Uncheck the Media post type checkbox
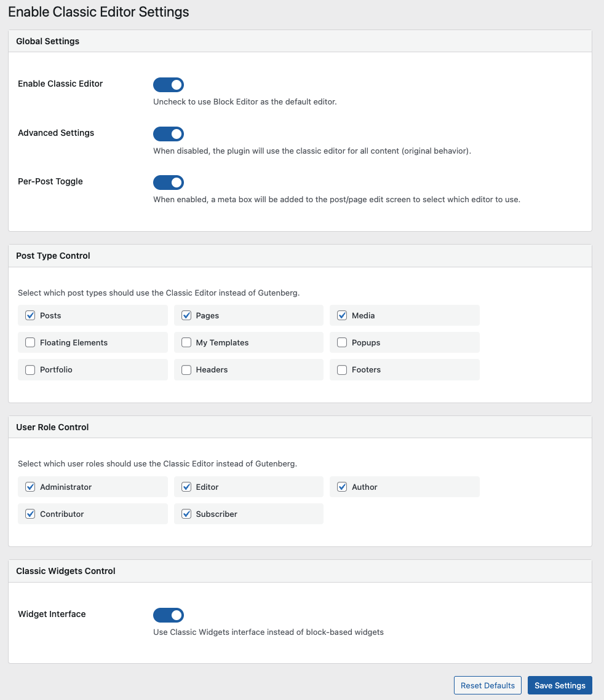This screenshot has width=604, height=700. point(342,315)
